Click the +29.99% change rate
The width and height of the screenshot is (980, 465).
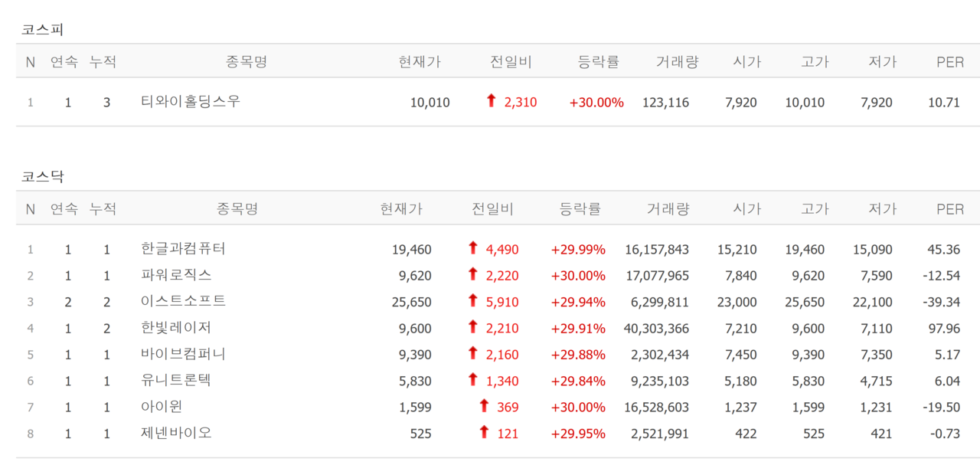(578, 250)
